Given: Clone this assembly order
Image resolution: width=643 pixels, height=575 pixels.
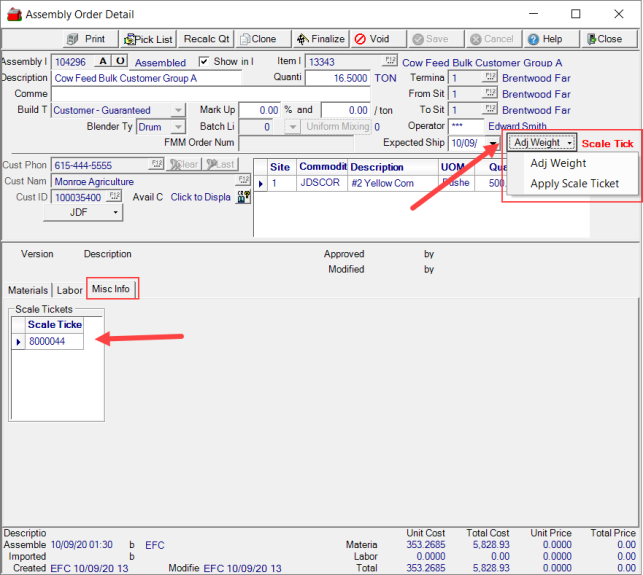Looking at the screenshot, I should [x=258, y=39].
